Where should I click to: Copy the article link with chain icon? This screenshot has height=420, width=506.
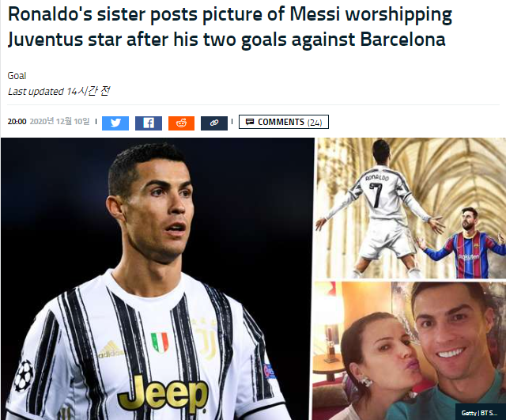(x=214, y=123)
